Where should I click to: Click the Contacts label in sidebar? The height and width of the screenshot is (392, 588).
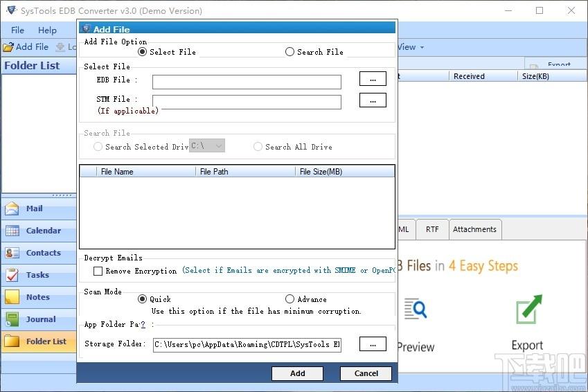coord(44,253)
